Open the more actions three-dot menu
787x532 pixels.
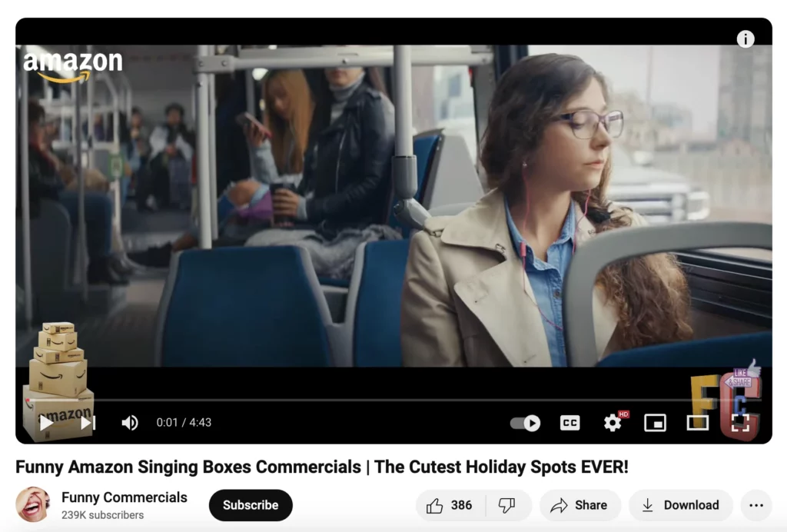click(756, 505)
